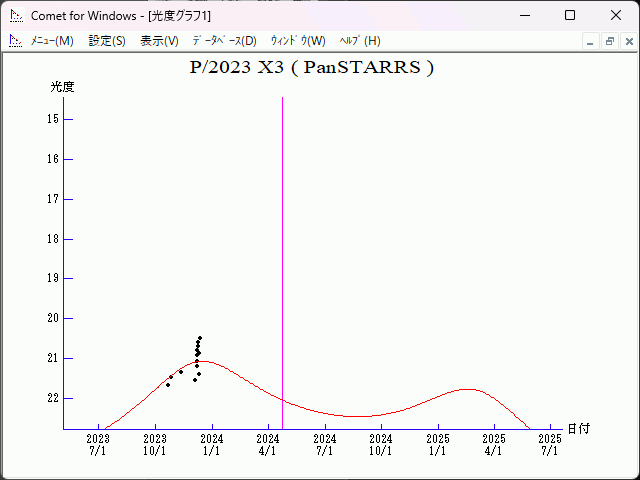The width and height of the screenshot is (640, 480).
Task: Click magnitude 15 tick label on axis
Action: (53, 119)
